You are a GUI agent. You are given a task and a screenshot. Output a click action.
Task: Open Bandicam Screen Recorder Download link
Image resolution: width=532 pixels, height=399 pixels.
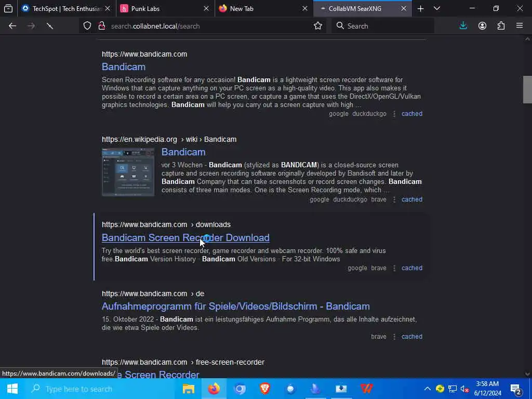coord(185,238)
